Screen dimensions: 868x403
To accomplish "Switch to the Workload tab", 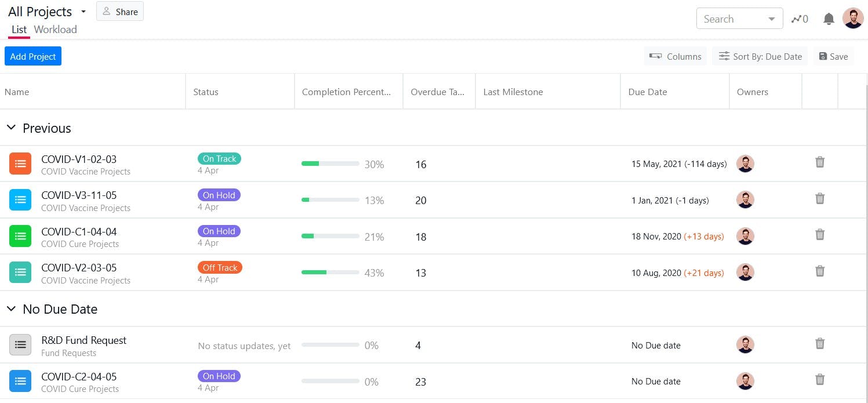I will tap(55, 30).
